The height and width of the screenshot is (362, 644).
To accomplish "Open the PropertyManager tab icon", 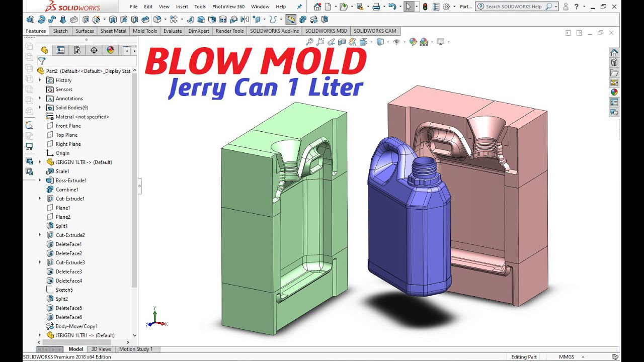I will [x=61, y=50].
